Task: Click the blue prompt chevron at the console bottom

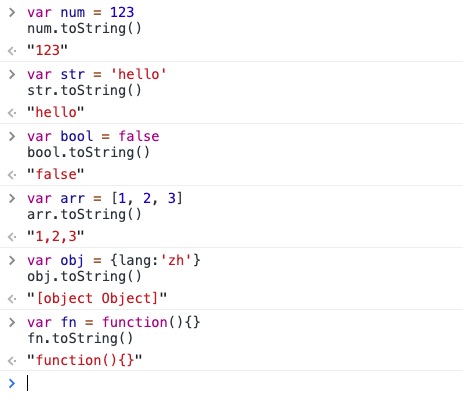Action: (x=12, y=383)
